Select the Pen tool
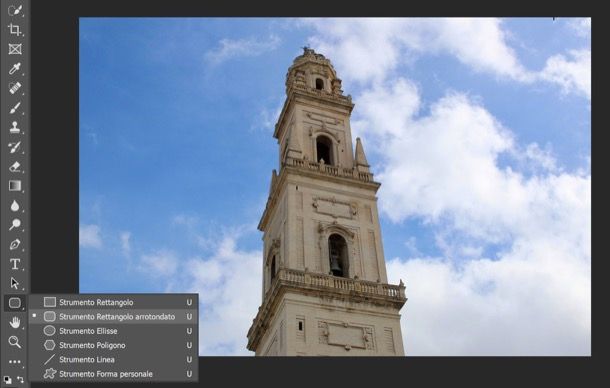The width and height of the screenshot is (610, 388). pos(15,244)
